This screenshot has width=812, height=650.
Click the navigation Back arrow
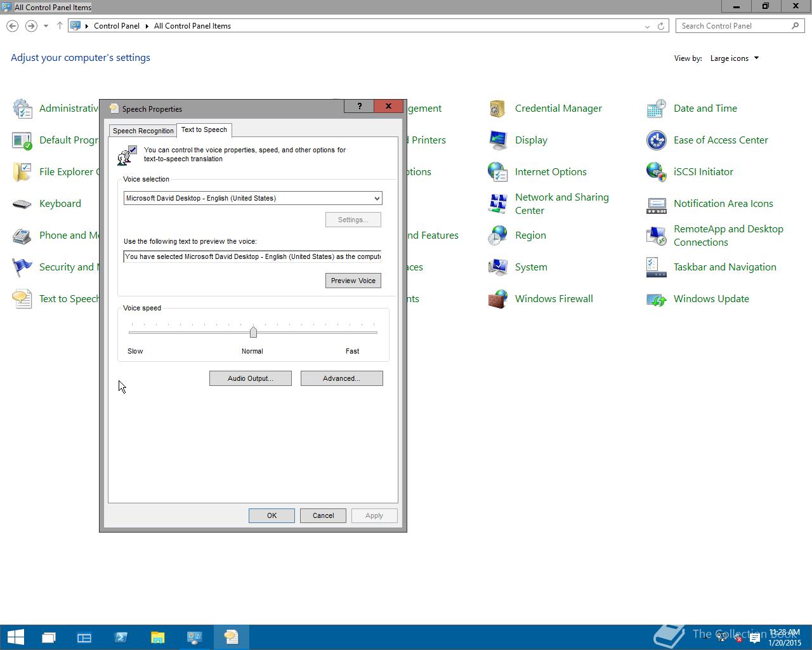(12, 26)
